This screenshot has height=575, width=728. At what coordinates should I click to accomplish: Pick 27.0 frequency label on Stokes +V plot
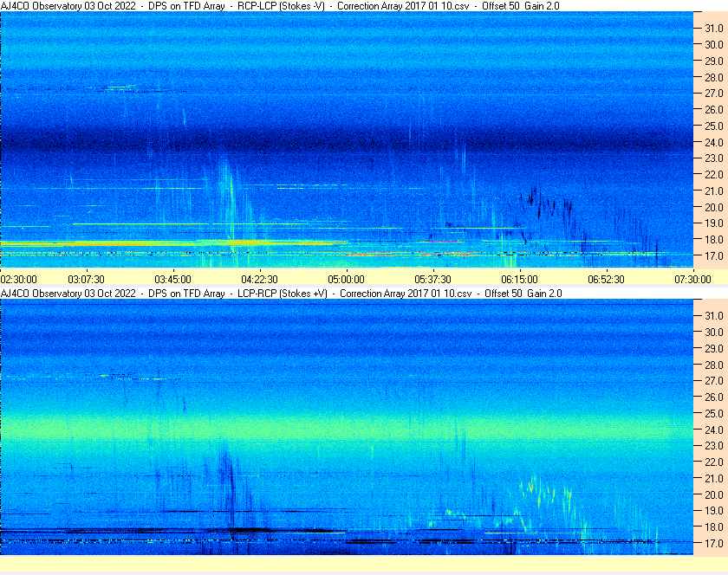pyautogui.click(x=714, y=380)
